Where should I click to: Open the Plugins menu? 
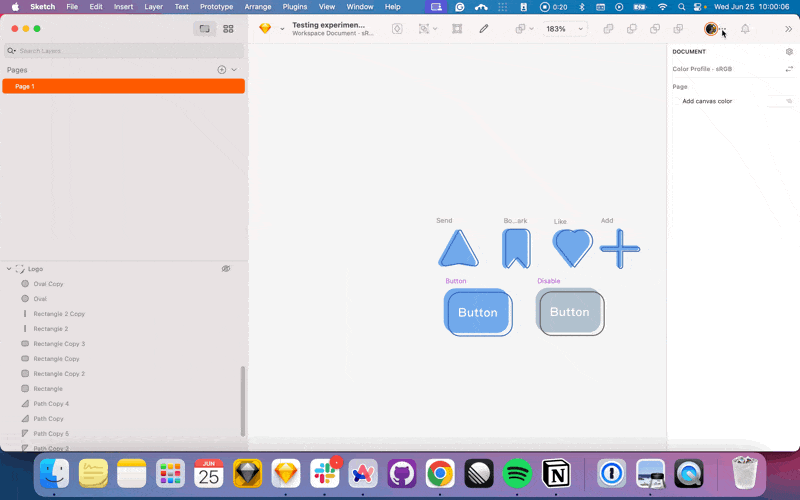pyautogui.click(x=295, y=7)
